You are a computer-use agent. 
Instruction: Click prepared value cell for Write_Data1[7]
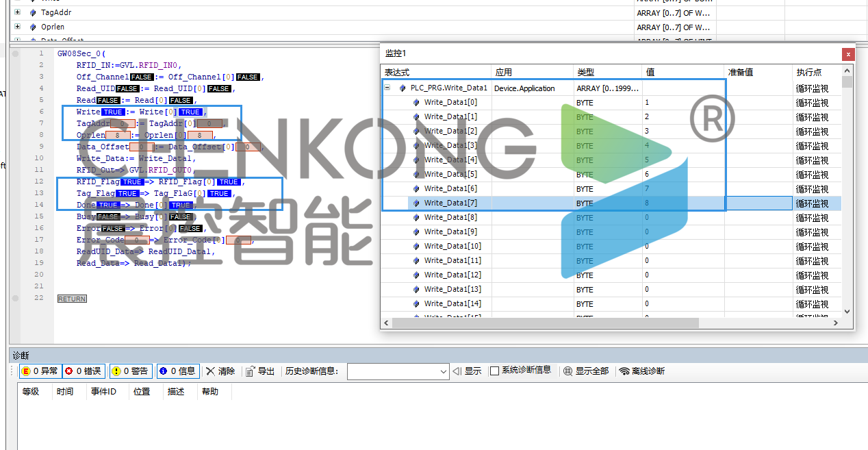[758, 203]
